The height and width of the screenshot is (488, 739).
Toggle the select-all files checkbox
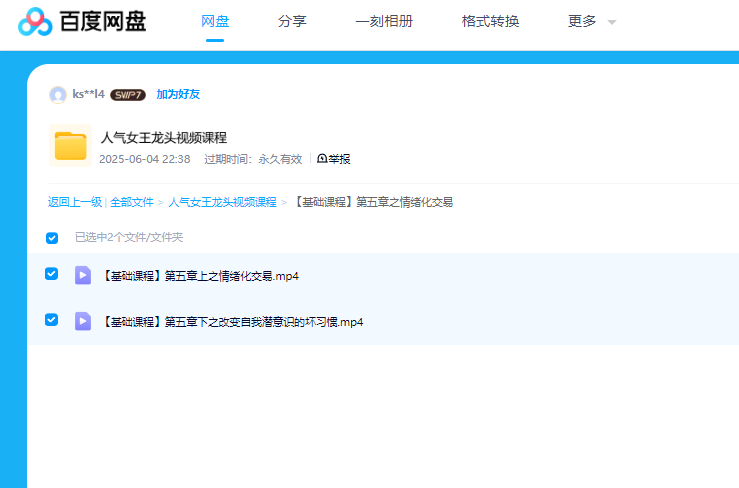tap(52, 238)
